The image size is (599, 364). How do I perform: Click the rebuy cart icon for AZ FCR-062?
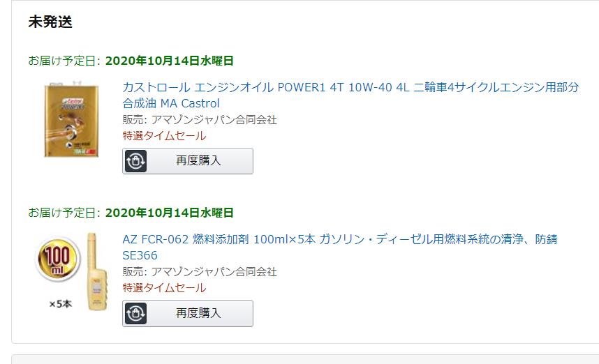pos(135,314)
